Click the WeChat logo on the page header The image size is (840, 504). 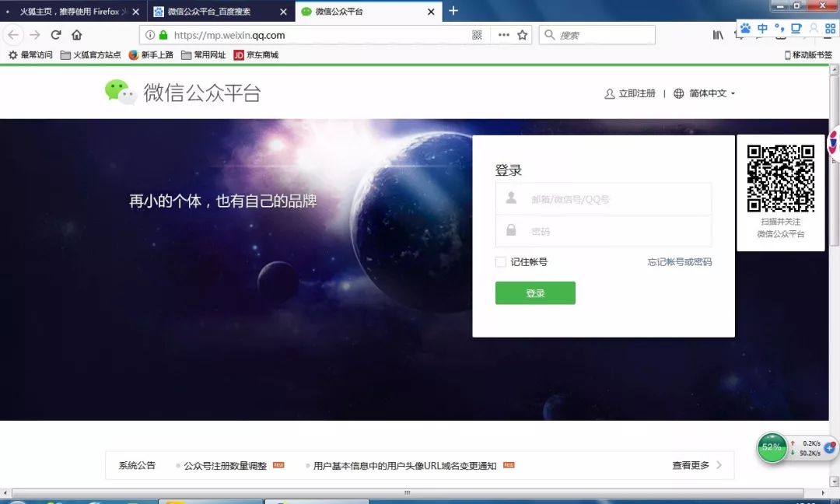pyautogui.click(x=120, y=92)
